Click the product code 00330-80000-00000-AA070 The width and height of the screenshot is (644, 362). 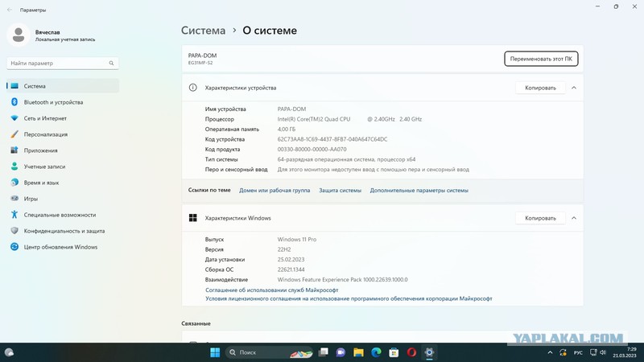(312, 150)
